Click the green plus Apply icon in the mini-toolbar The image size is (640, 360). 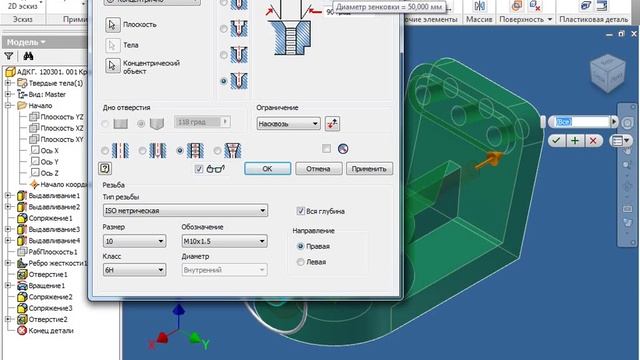tap(575, 141)
